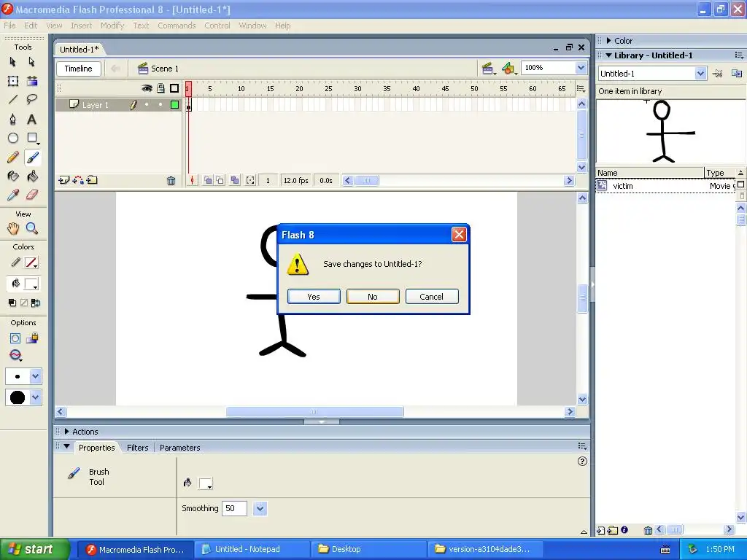
Task: Click the Timeline toggle button
Action: [x=79, y=69]
